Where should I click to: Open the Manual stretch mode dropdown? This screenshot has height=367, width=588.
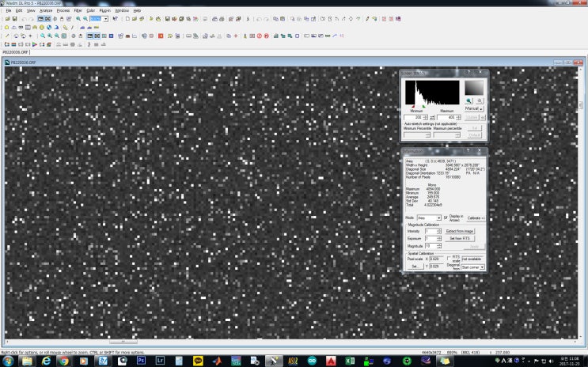474,108
